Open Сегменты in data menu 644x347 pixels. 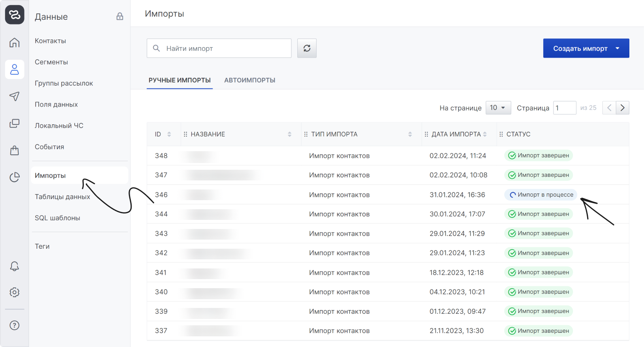[51, 62]
